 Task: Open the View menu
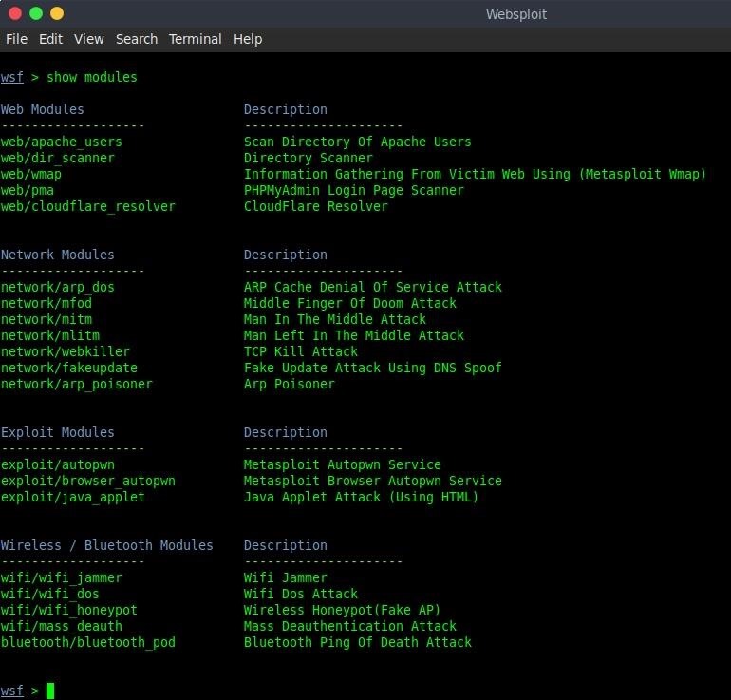click(88, 39)
